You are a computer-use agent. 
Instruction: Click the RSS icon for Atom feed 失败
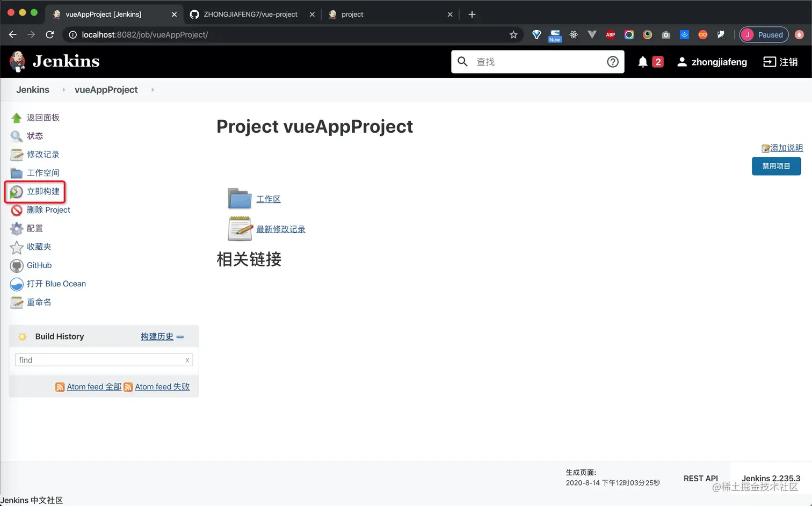coord(128,387)
